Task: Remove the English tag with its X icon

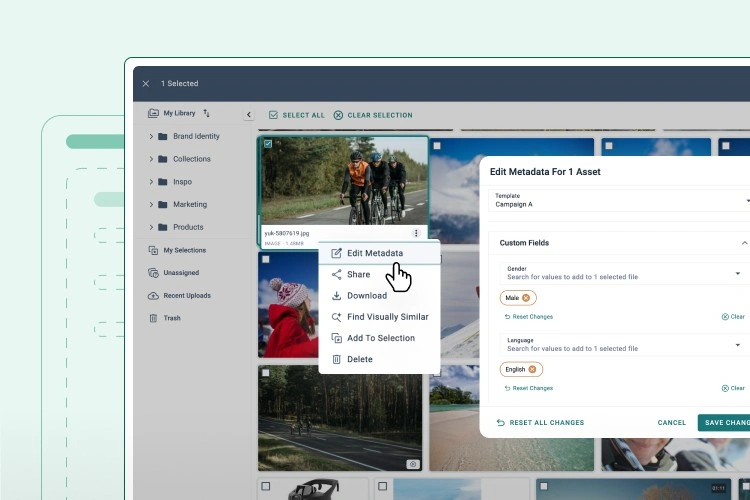Action: (533, 369)
